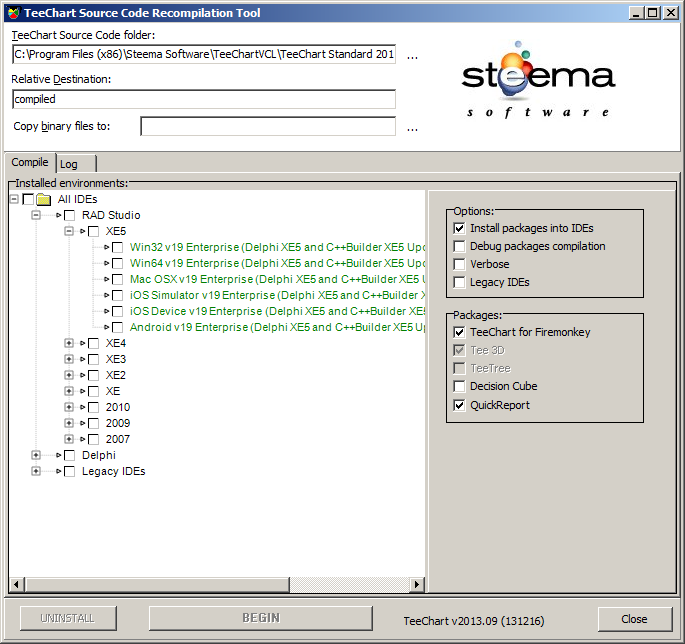This screenshot has width=685, height=644.
Task: Expand the XE node
Action: point(69,391)
